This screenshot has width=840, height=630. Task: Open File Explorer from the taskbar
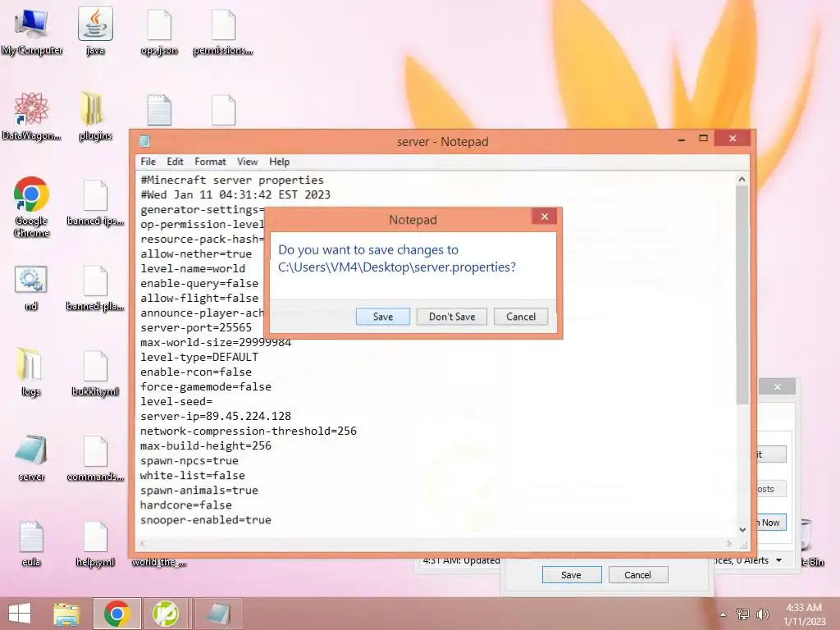[x=66, y=614]
